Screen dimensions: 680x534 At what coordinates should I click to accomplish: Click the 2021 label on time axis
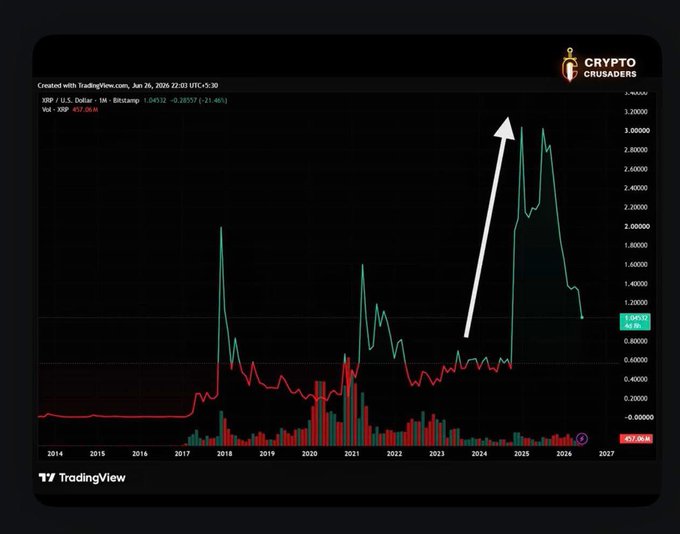tap(352, 454)
